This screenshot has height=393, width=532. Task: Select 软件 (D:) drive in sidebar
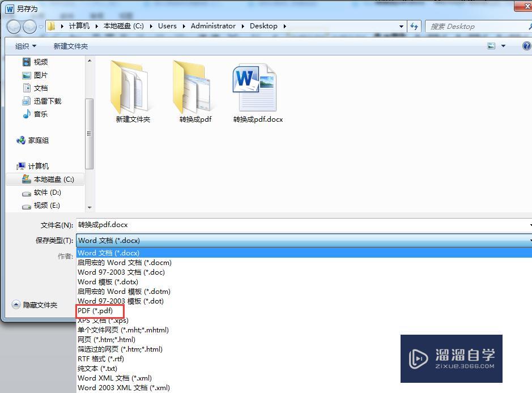(x=42, y=193)
